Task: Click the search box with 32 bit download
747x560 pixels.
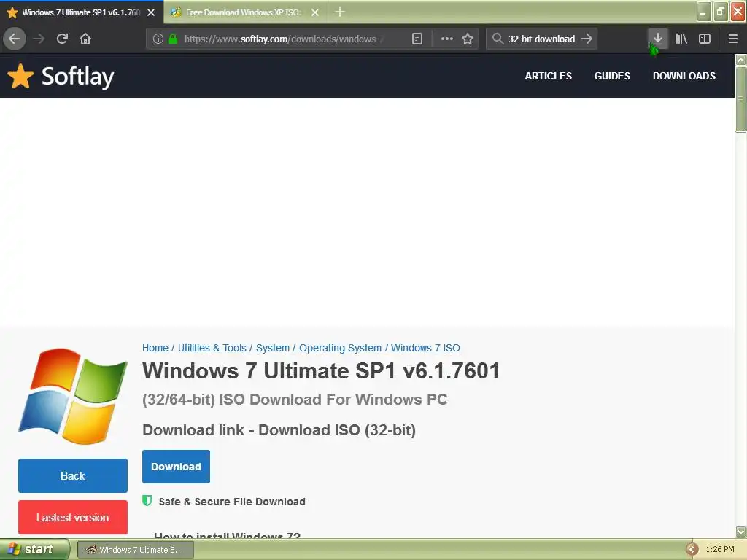Action: click(x=541, y=39)
